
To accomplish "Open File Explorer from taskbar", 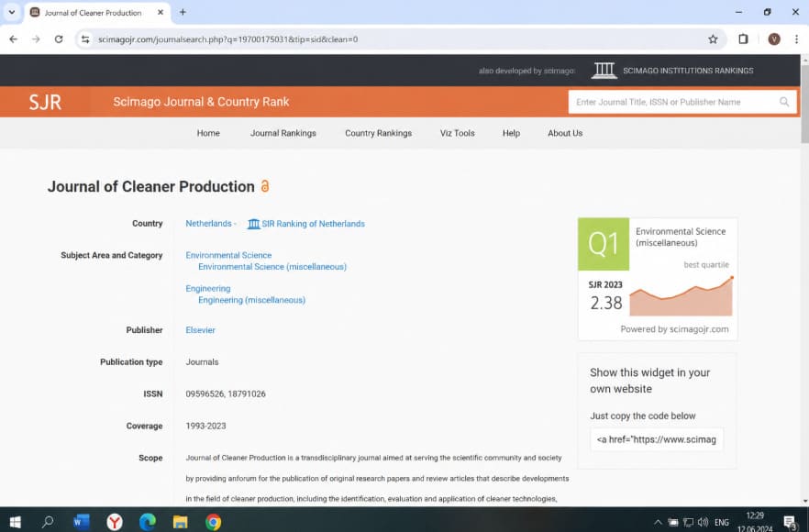I will pos(180,522).
